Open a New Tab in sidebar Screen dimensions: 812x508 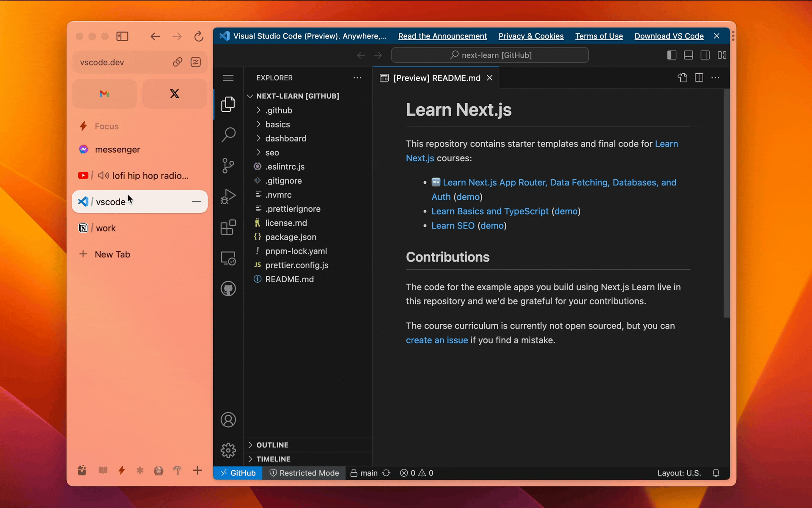140,254
